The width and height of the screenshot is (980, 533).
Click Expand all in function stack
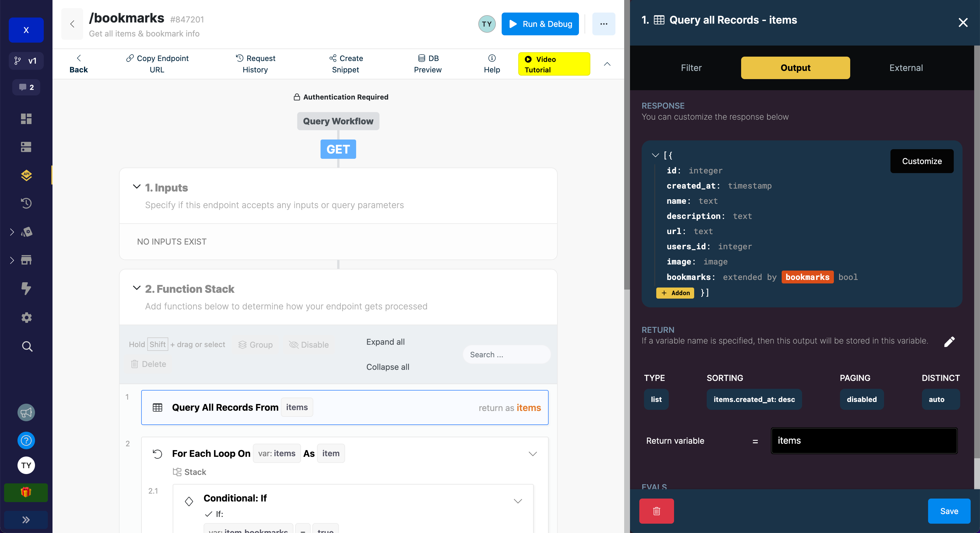[x=385, y=342]
